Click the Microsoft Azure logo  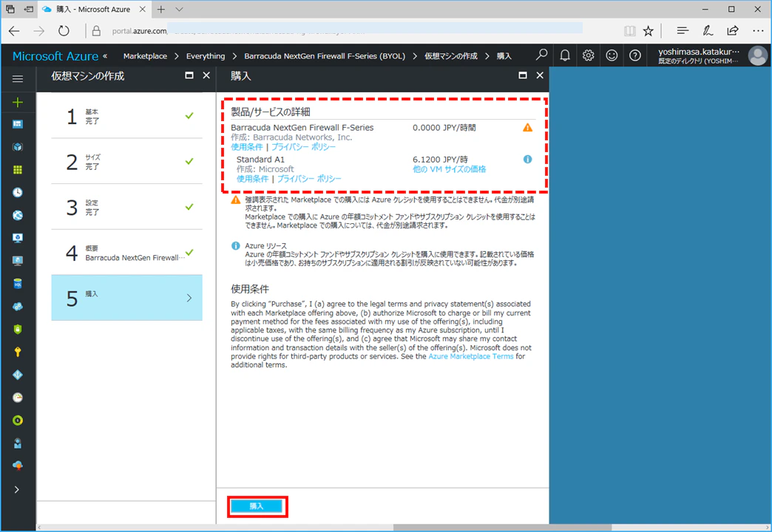(55, 56)
